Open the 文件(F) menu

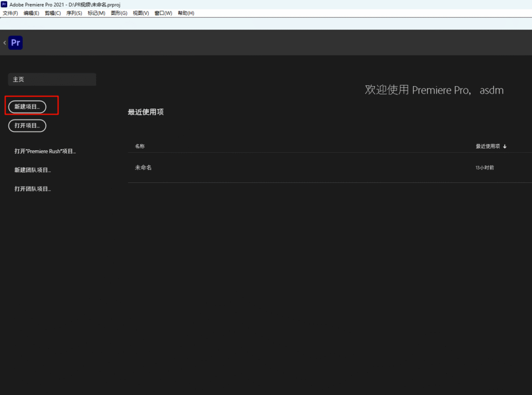coord(10,13)
